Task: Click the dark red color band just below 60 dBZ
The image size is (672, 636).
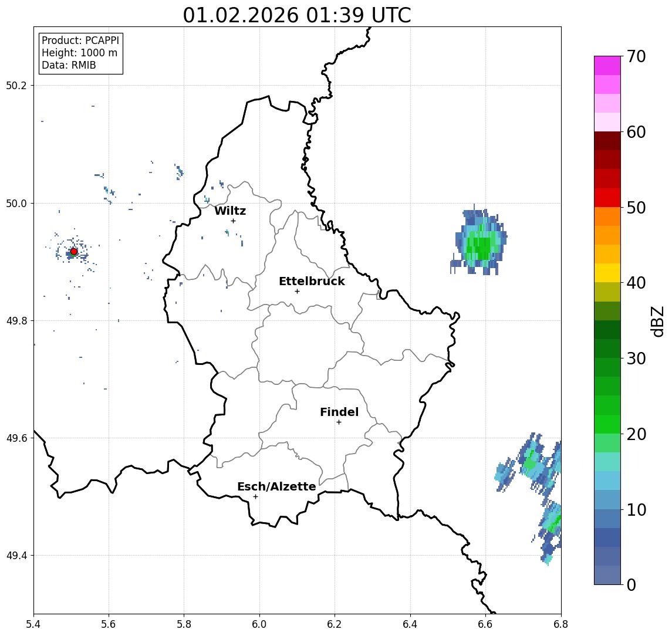Action: (607, 141)
